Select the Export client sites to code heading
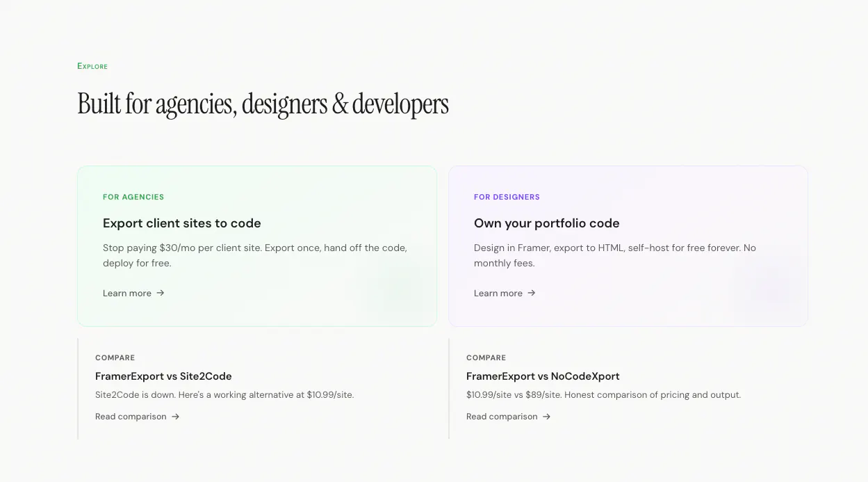 point(182,223)
